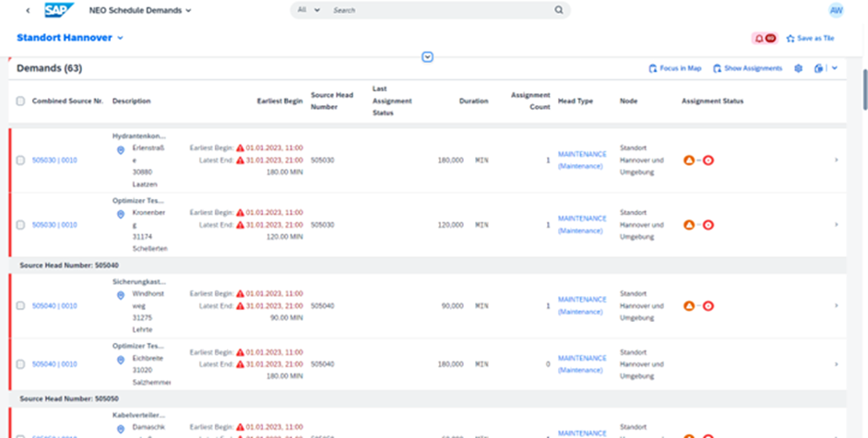
Task: Click the search magnifier icon
Action: pyautogui.click(x=559, y=10)
